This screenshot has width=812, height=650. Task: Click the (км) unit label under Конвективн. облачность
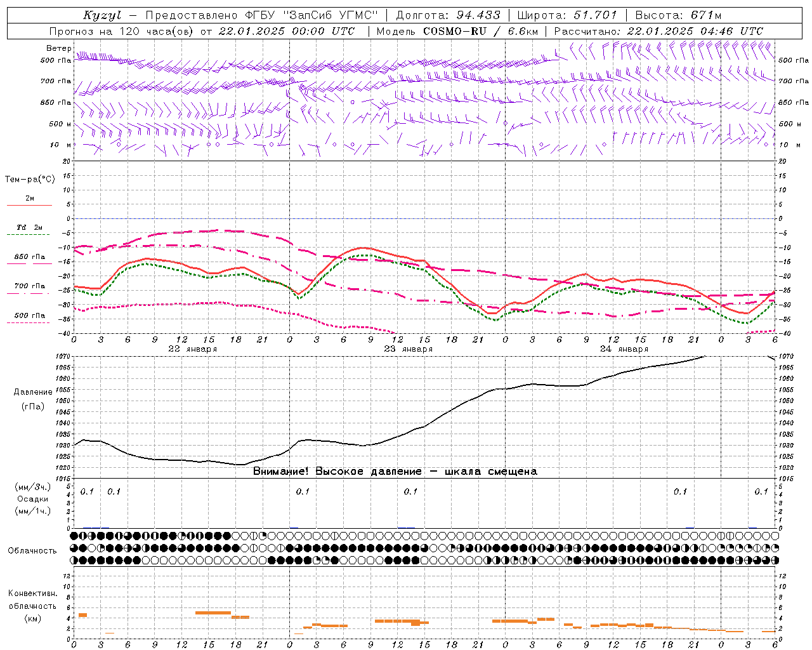(x=33, y=619)
